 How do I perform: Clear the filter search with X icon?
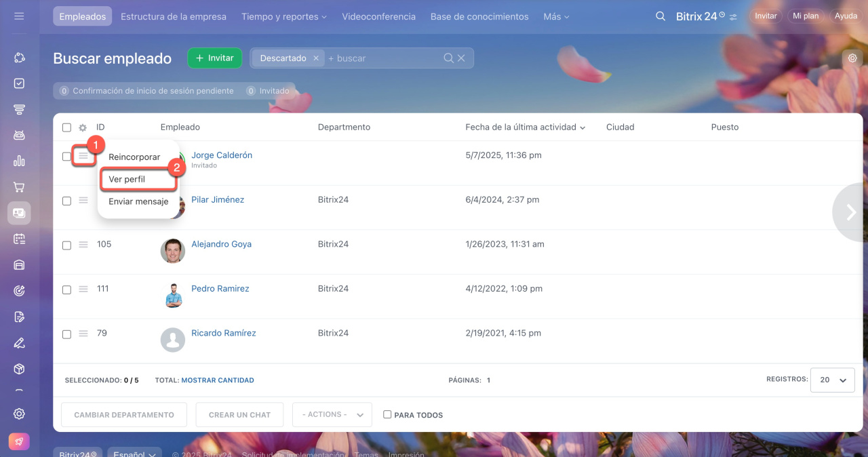click(x=461, y=58)
